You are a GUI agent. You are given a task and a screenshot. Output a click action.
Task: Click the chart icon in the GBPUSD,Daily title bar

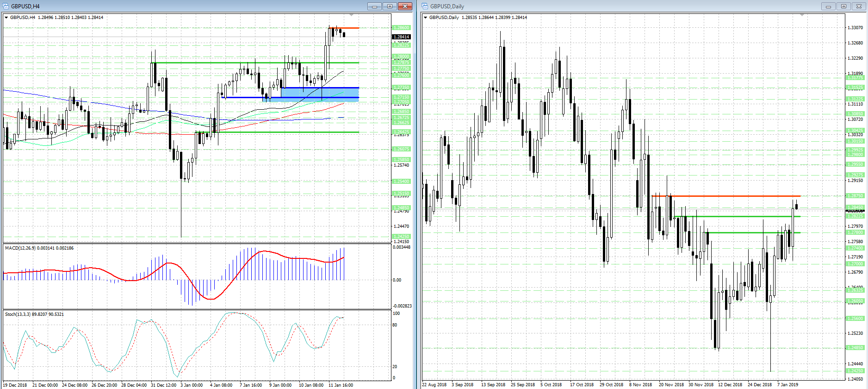click(x=425, y=6)
